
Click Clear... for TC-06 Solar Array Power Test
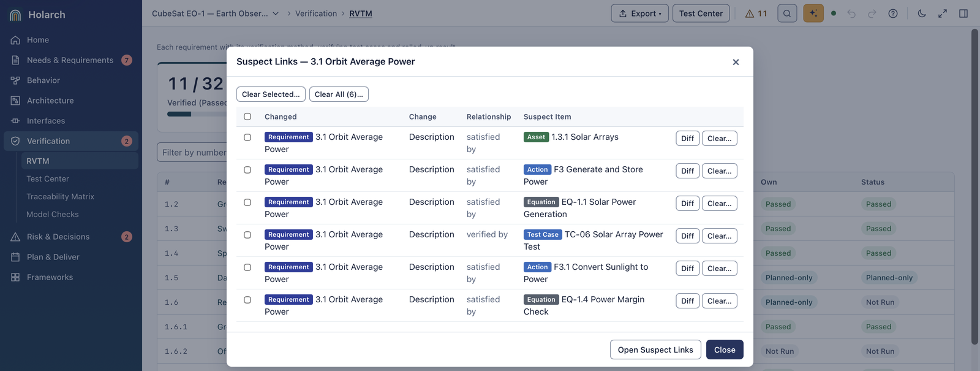(x=720, y=236)
